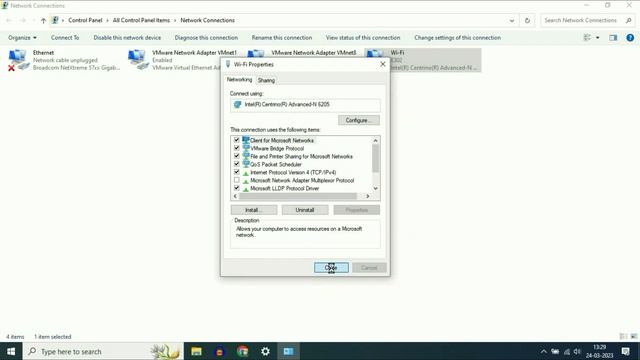Open File Explorer from the taskbar
The image size is (640, 360).
tap(196, 351)
